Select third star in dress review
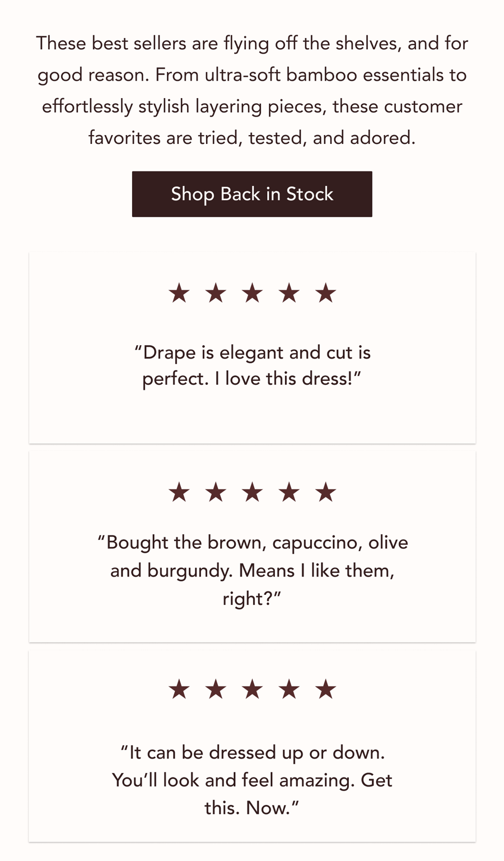Screen dimensions: 504x861 point(253,293)
